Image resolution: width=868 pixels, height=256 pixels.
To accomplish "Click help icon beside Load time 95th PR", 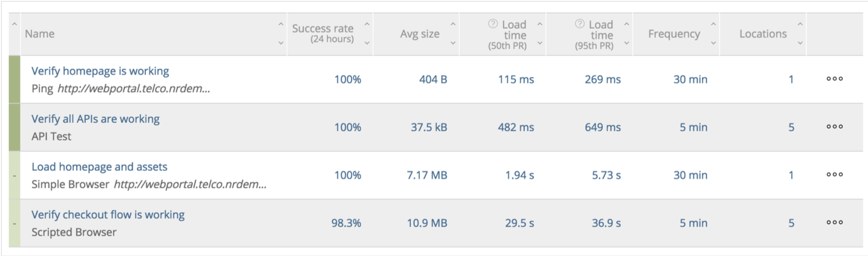I will [x=580, y=24].
